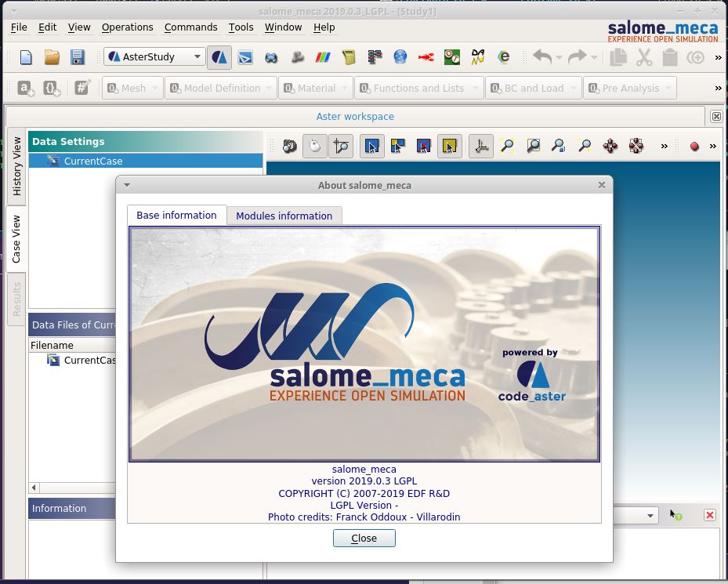Open a study with the folder icon

pos(52,57)
